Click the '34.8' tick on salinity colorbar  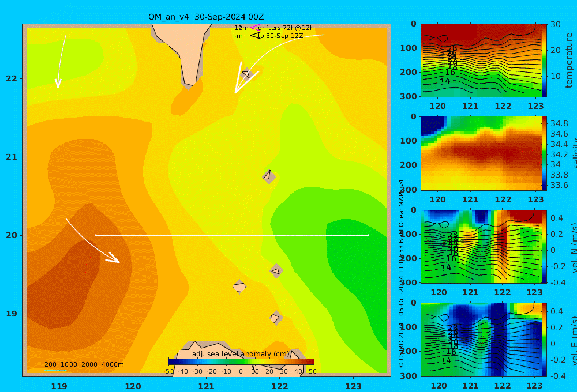(x=559, y=123)
